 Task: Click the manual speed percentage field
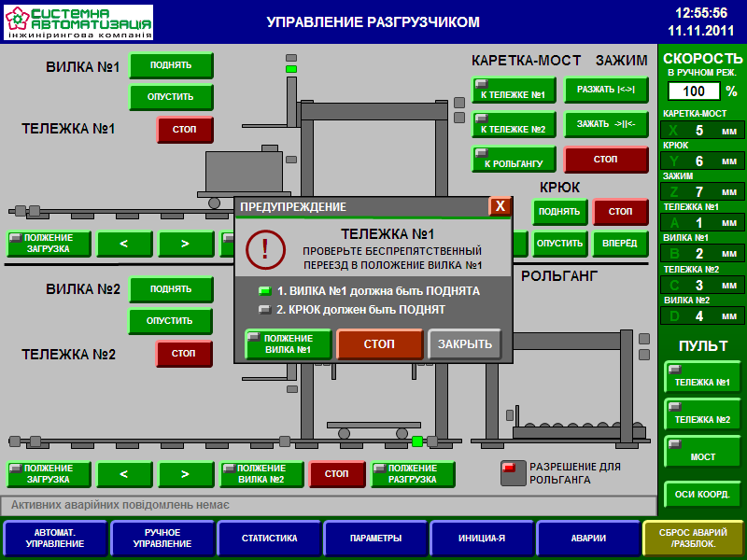point(694,91)
